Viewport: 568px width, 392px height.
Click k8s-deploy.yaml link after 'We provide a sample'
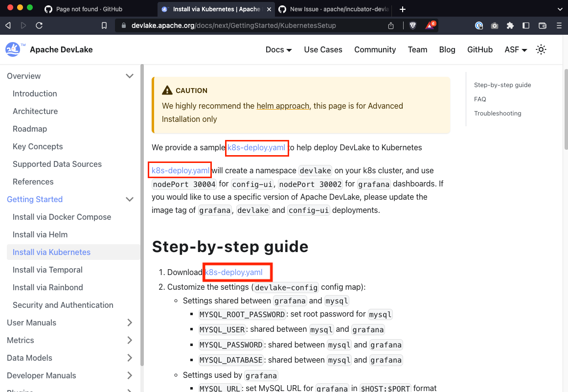click(256, 147)
